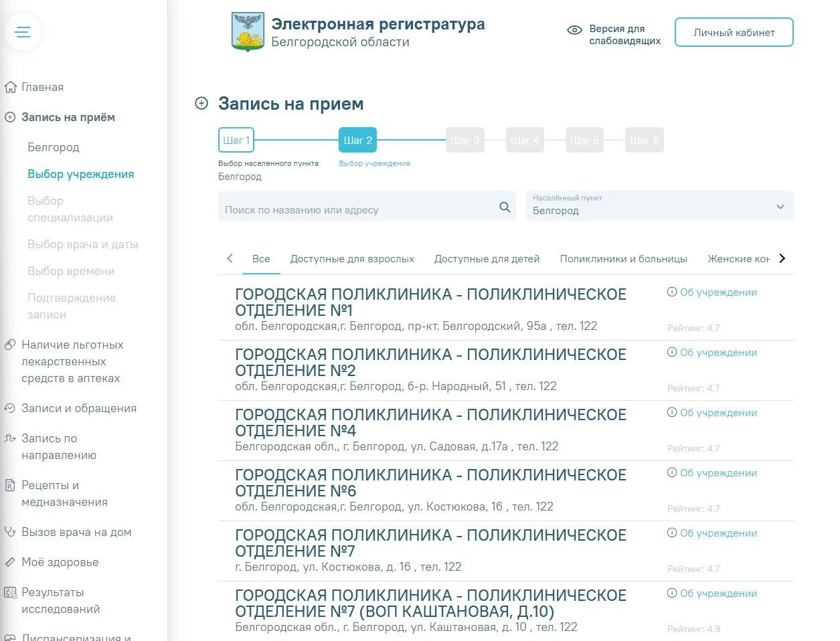This screenshot has height=641, width=840.
Task: Click inside the Поиск по названию или адресу field
Action: [348, 209]
